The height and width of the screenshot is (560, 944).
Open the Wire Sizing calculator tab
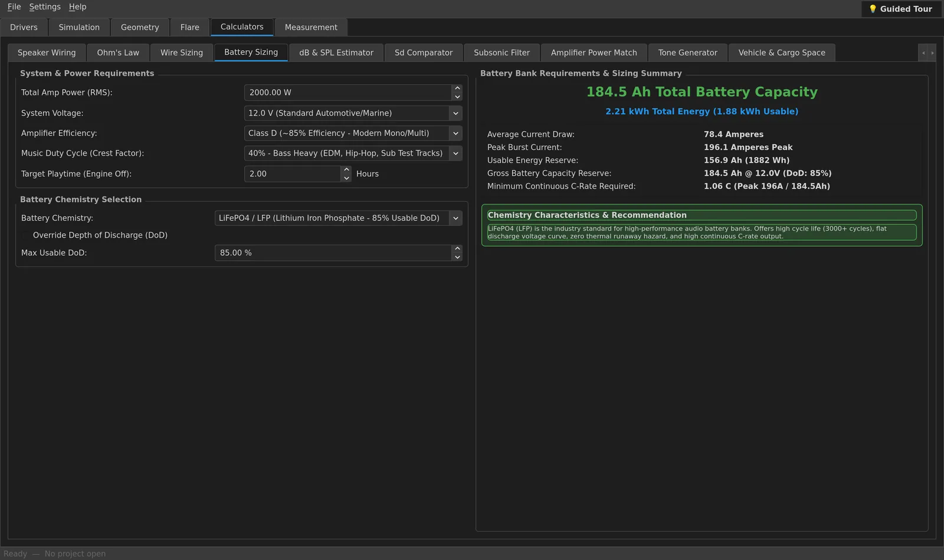click(182, 52)
